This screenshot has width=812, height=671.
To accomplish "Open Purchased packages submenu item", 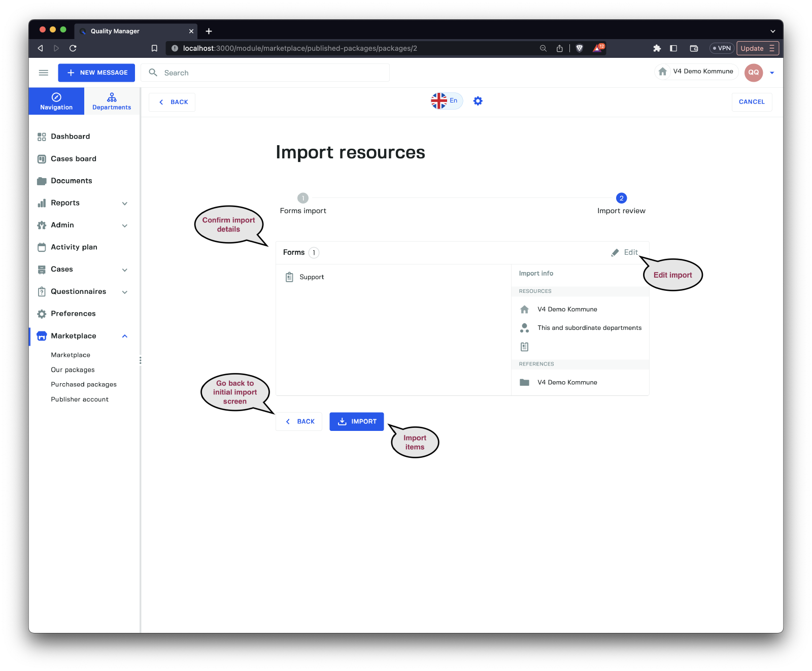I will 84,385.
